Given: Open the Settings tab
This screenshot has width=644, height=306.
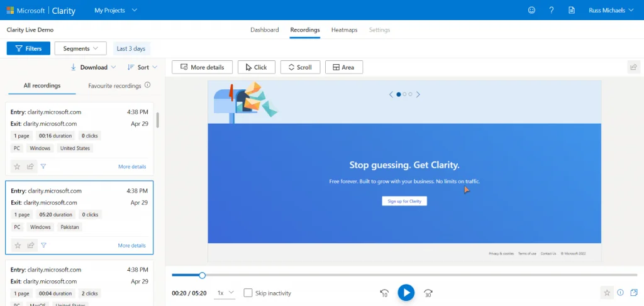Looking at the screenshot, I should [379, 30].
